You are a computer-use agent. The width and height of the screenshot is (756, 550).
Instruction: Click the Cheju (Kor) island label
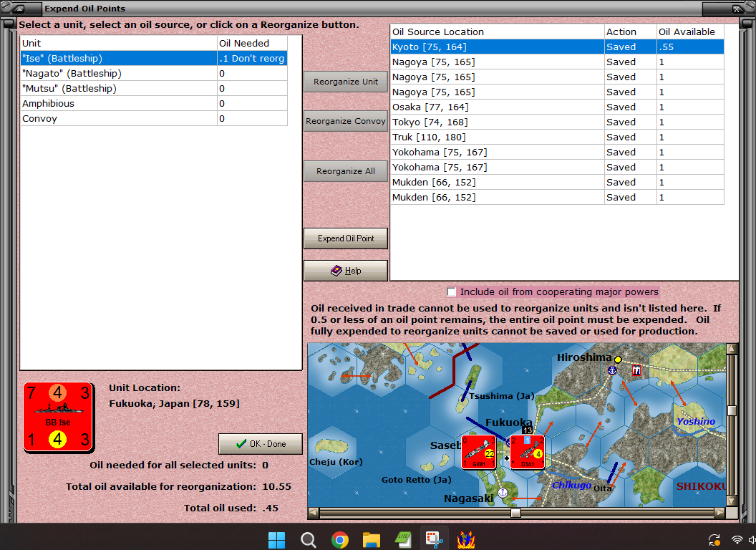click(336, 462)
